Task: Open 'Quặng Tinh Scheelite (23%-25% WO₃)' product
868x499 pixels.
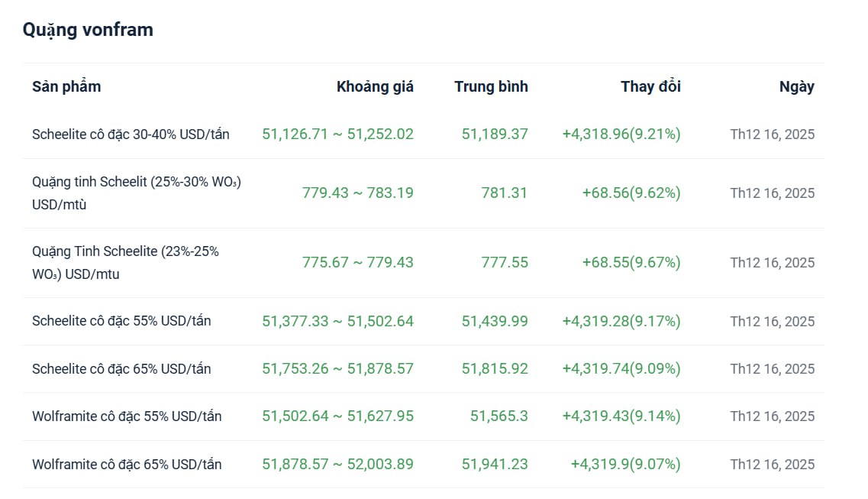Action: 125,251
